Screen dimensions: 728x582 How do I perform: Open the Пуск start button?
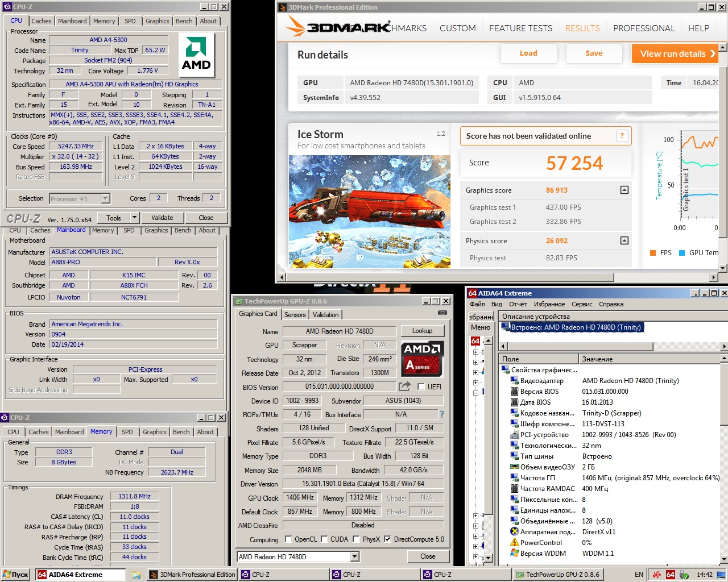click(x=16, y=575)
